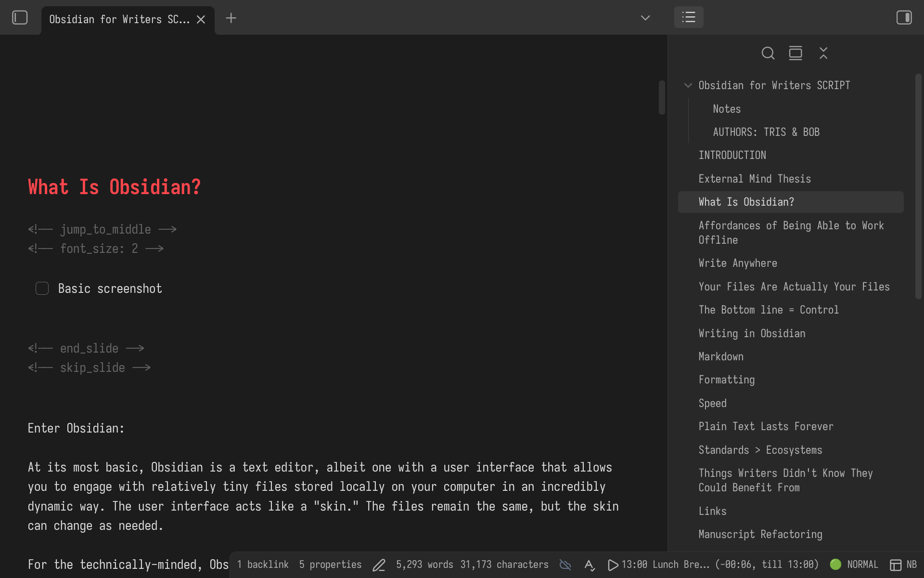This screenshot has height=578, width=924.
Task: Click the 31,173 characters count
Action: (504, 565)
